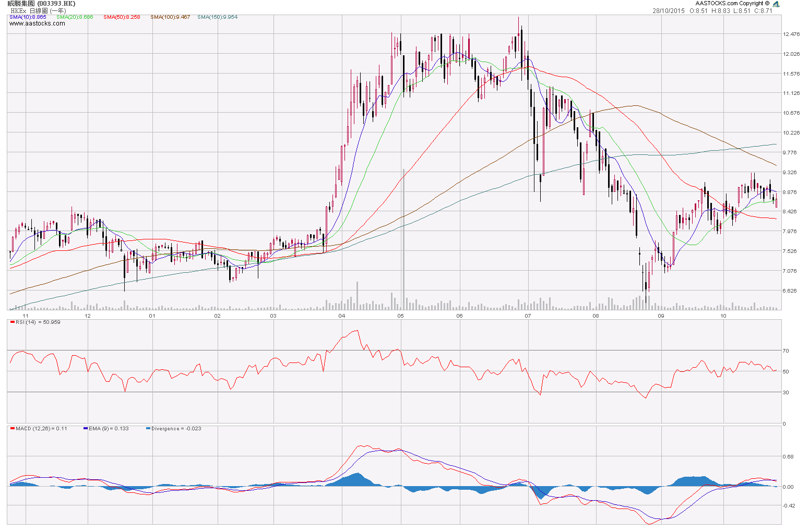The width and height of the screenshot is (809, 532).
Task: Click the month 03 label on time axis
Action: 273,316
